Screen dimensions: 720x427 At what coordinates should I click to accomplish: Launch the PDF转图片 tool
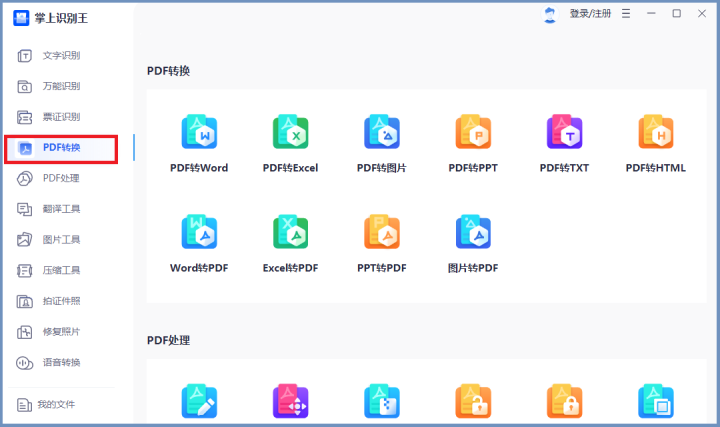coord(382,143)
